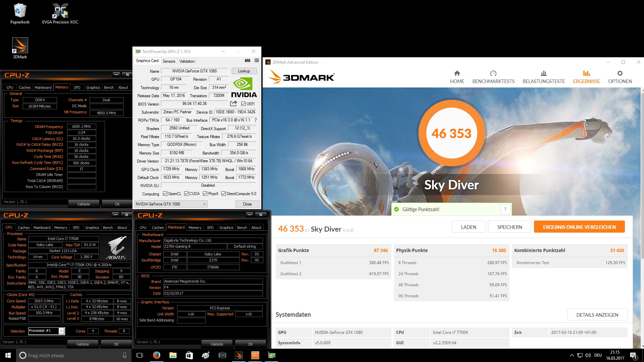Click the GPU Name field in GPU-Z

pyautogui.click(x=195, y=71)
